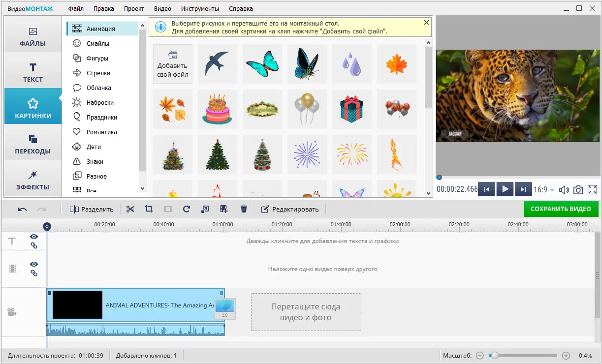Toggle link on the text track
This screenshot has height=364, width=602.
(x=34, y=245)
